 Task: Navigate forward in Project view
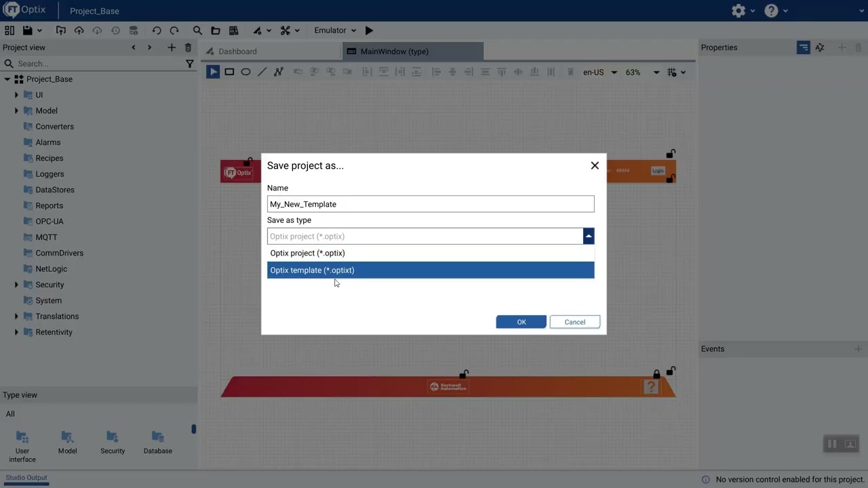pyautogui.click(x=149, y=47)
